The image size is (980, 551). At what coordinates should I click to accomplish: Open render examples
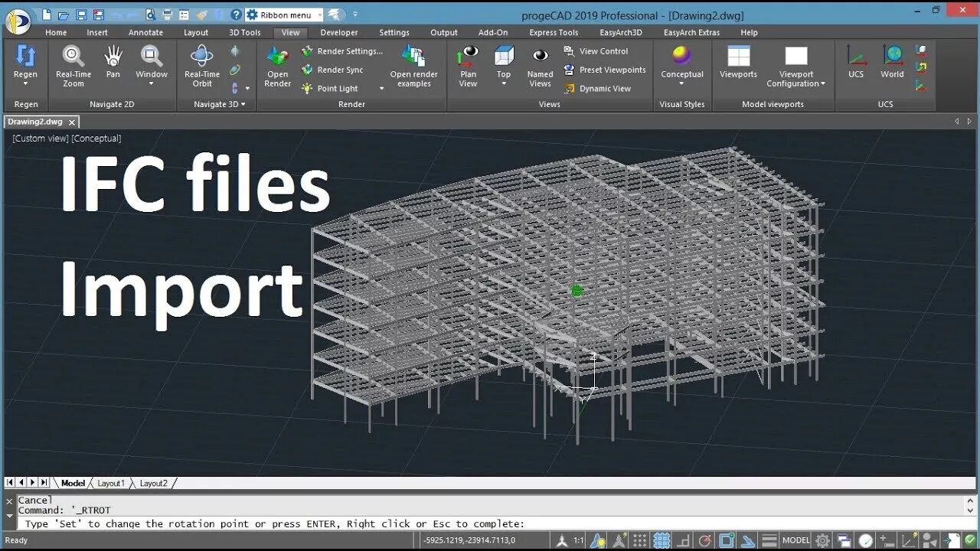pyautogui.click(x=413, y=65)
